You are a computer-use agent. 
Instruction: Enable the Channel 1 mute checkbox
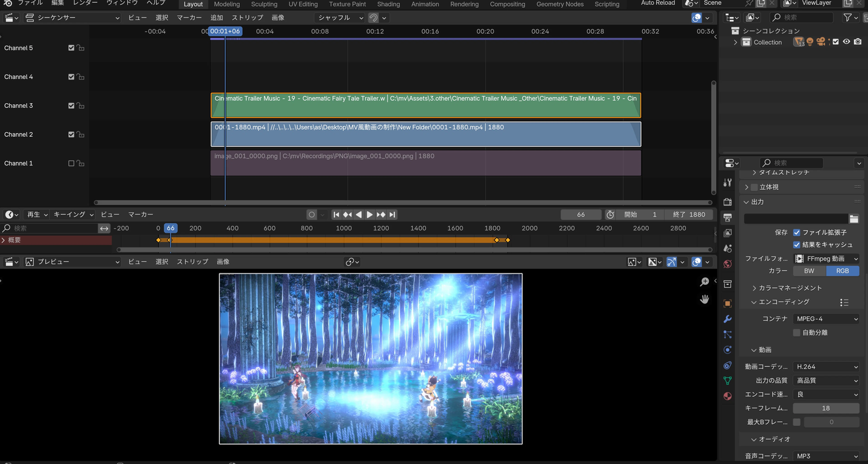pos(71,164)
